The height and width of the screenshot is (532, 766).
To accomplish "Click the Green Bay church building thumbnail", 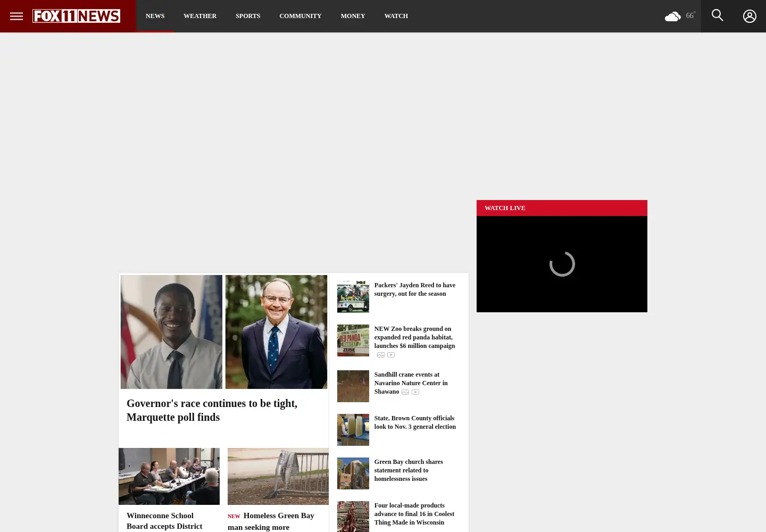I will (353, 473).
